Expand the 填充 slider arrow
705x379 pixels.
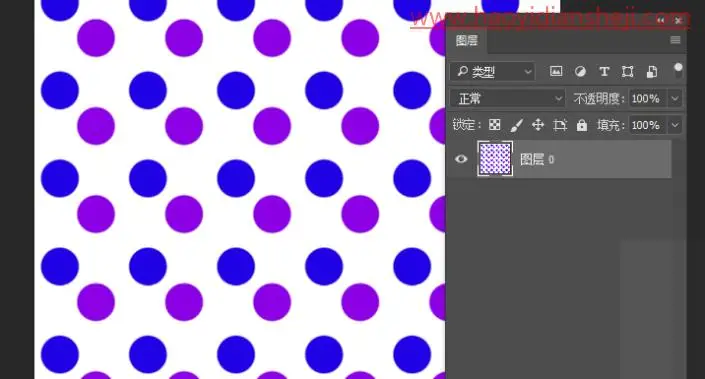[x=675, y=125]
